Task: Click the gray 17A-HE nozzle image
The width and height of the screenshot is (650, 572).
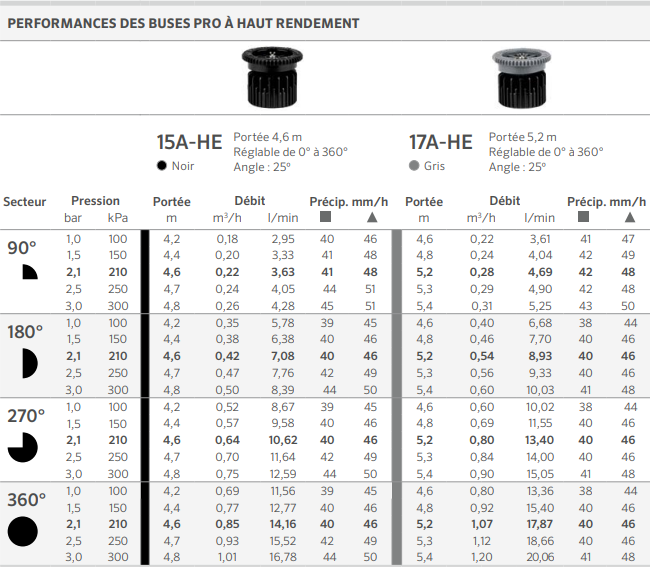Action: pos(521,77)
